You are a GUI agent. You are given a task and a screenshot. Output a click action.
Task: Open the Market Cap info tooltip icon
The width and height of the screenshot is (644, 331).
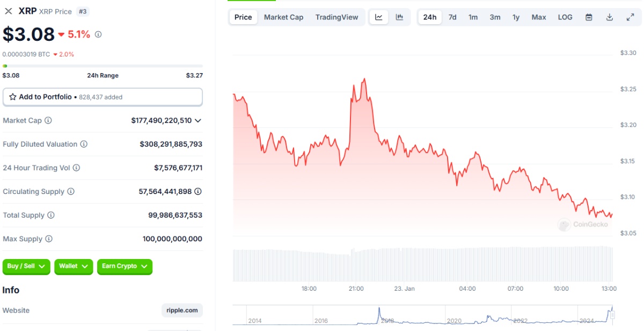pos(48,120)
